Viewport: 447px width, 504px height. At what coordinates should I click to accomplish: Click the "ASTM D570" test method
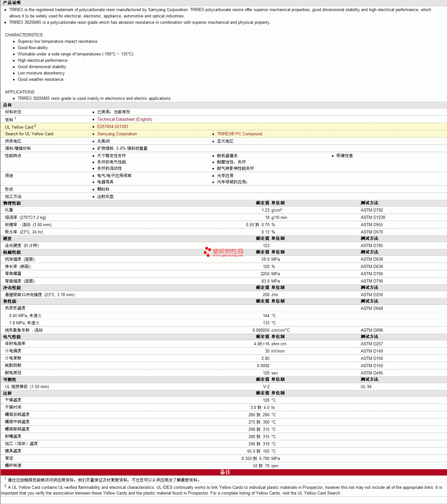coord(372,232)
